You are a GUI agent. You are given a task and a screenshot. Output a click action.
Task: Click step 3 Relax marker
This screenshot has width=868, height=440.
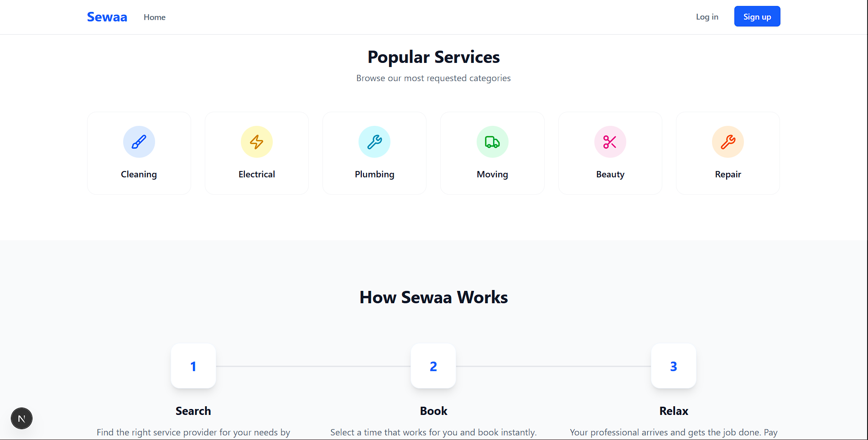pyautogui.click(x=673, y=366)
